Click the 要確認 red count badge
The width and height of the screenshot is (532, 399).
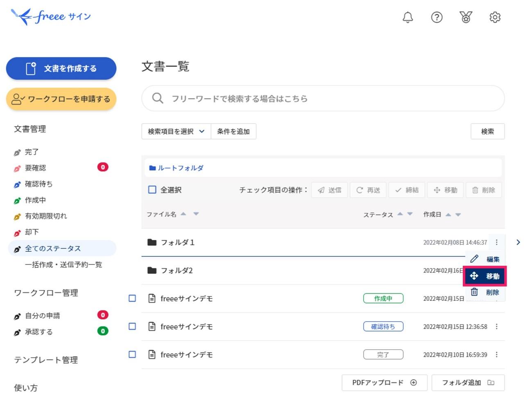point(103,167)
